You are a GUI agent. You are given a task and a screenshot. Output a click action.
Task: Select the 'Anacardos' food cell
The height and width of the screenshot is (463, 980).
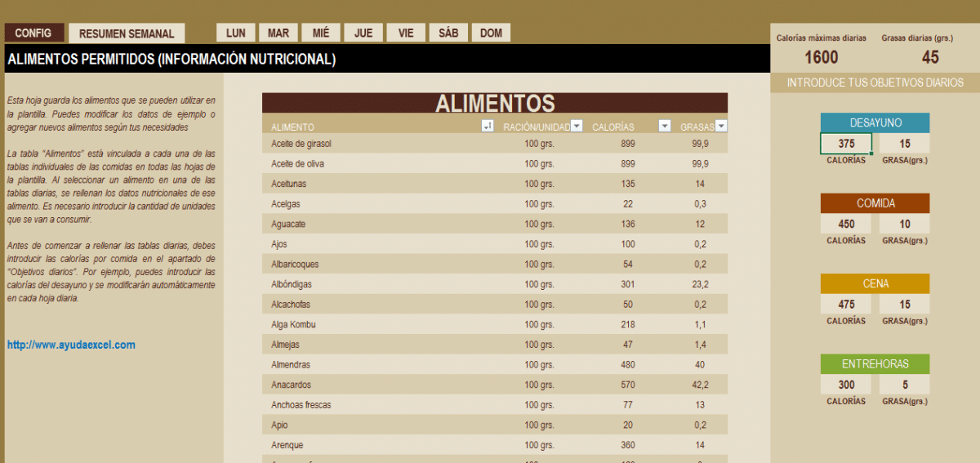pos(292,385)
